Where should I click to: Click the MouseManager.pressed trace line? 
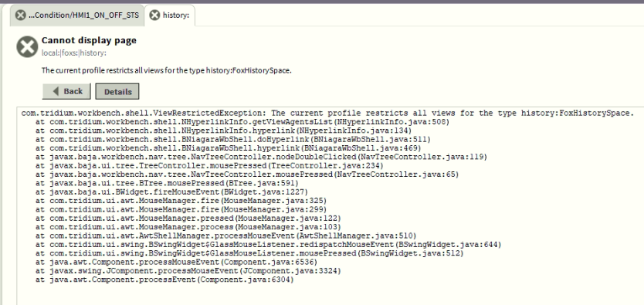(x=188, y=218)
